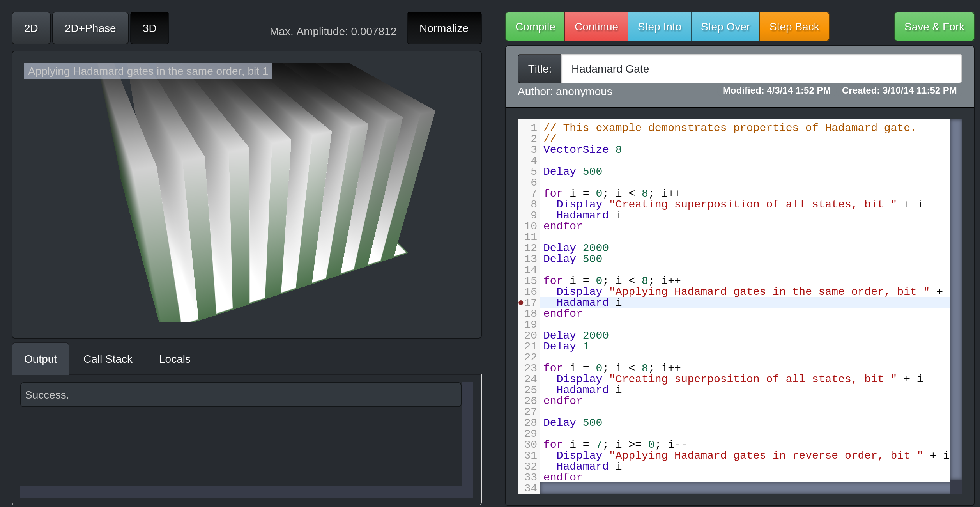The image size is (980, 507).
Task: Click the code editor vertical scrollbar
Action: [956, 299]
